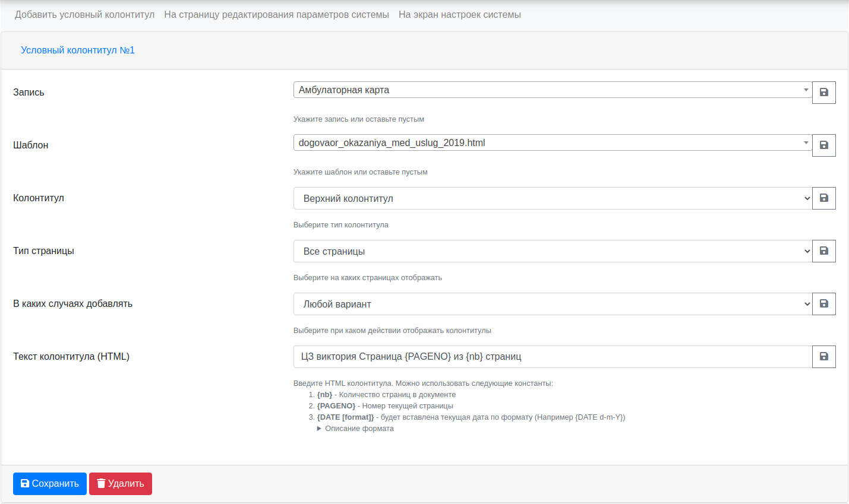Click the 'Условный колонтитул №1' header link

[78, 50]
